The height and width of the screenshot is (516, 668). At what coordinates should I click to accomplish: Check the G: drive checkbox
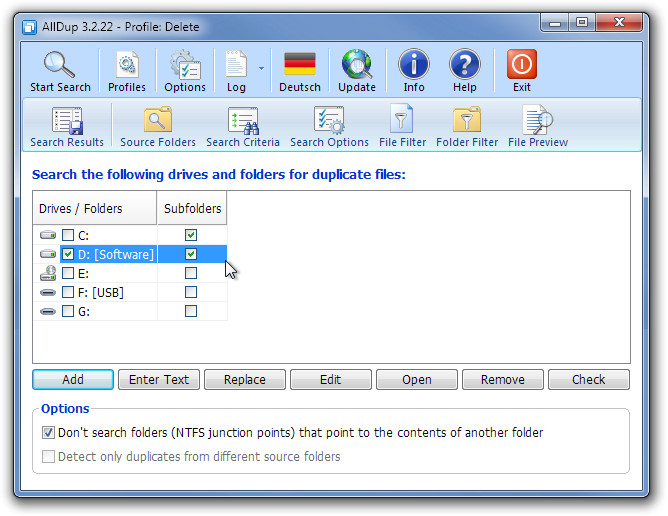coord(68,311)
